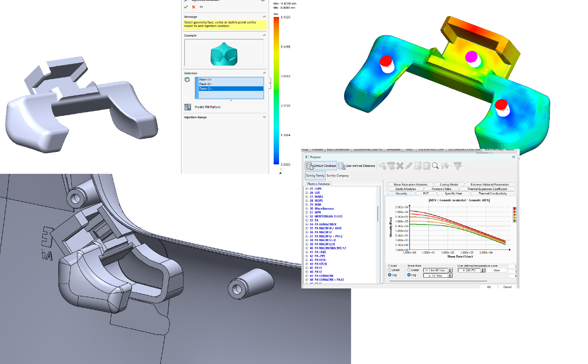Confirm injection location with green checkmark
The height and width of the screenshot is (364, 588).
[x=186, y=7]
